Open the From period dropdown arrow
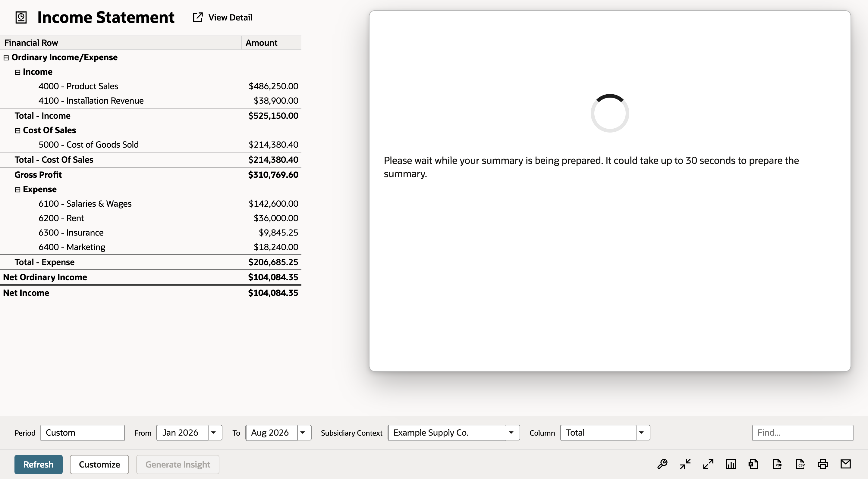 point(214,433)
